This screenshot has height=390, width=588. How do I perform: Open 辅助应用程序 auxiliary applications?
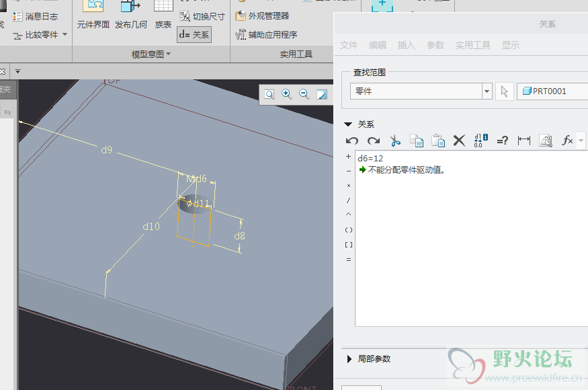tap(266, 35)
